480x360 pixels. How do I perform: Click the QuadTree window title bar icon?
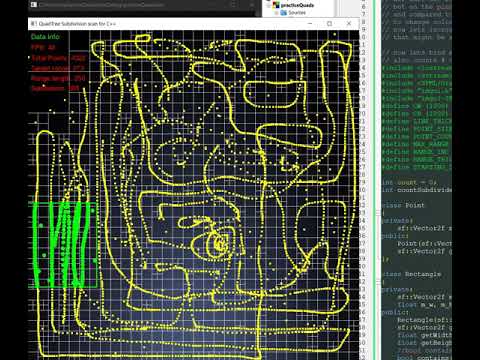pos(33,24)
